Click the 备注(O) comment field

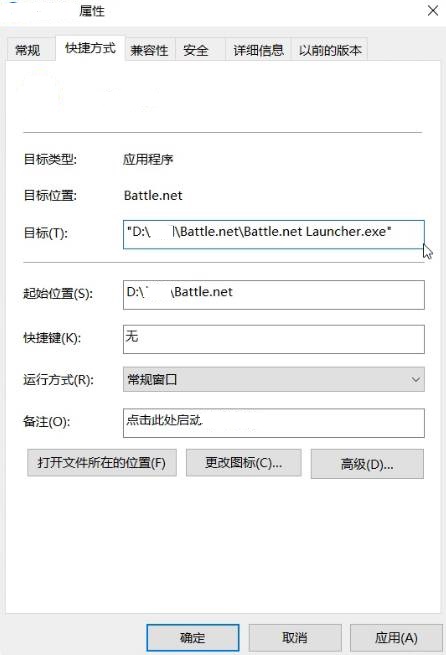[x=274, y=423]
